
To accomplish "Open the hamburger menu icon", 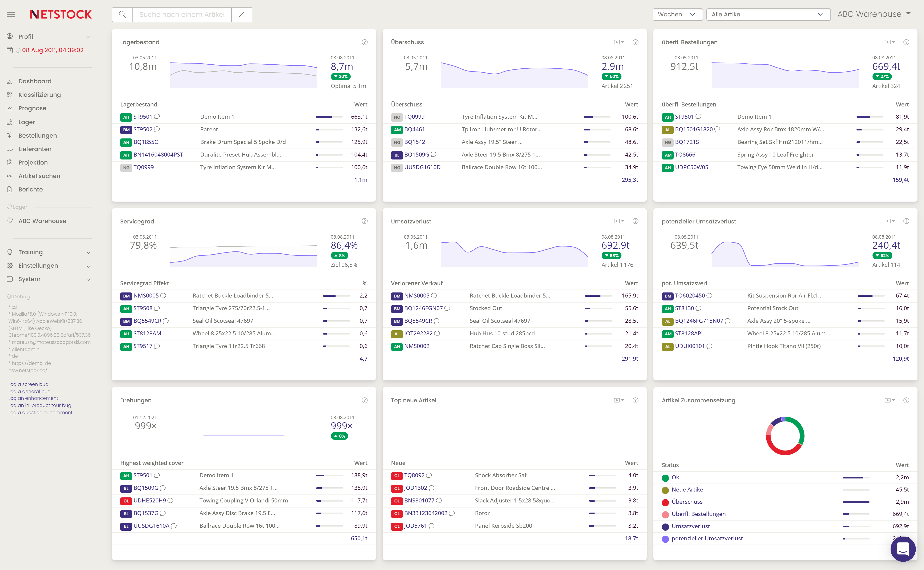I will click(x=11, y=14).
